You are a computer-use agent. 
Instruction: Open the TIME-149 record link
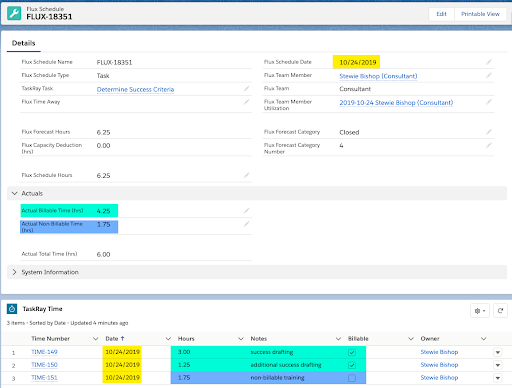[44, 352]
